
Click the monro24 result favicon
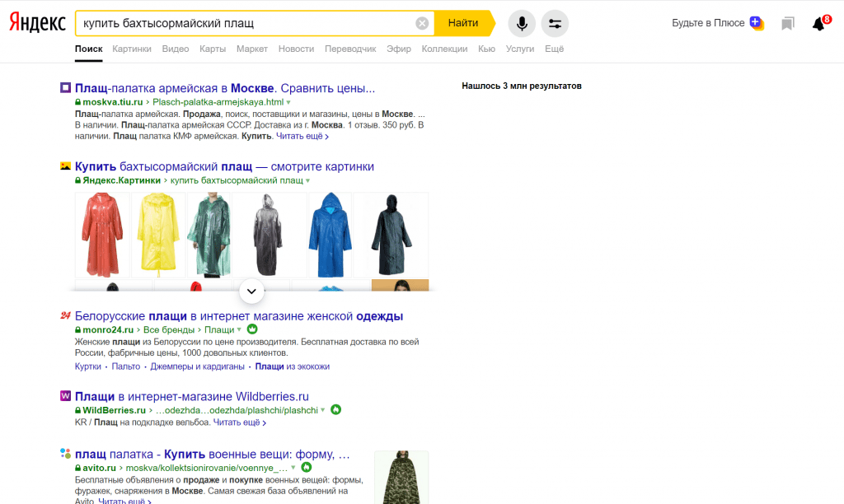[65, 315]
